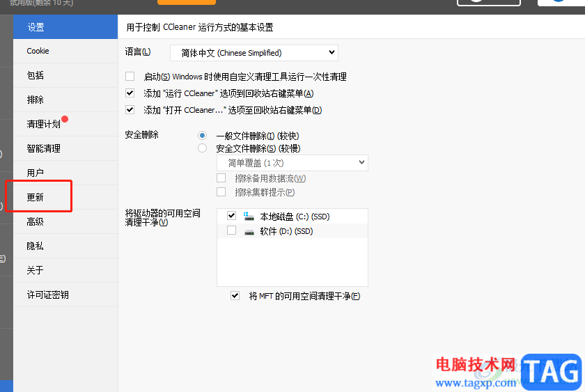Screen dimensions: 585x392
Task: Enable one-time cleaning at Windows startup
Action: tap(130, 77)
